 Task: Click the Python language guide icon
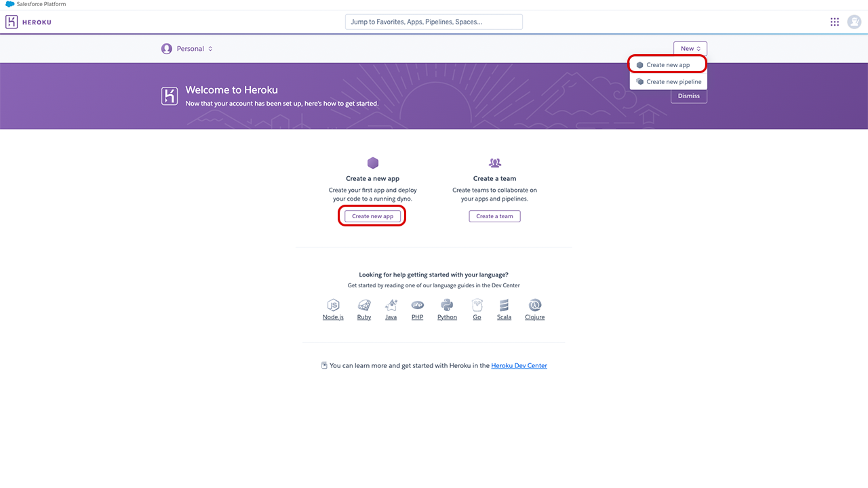click(447, 306)
